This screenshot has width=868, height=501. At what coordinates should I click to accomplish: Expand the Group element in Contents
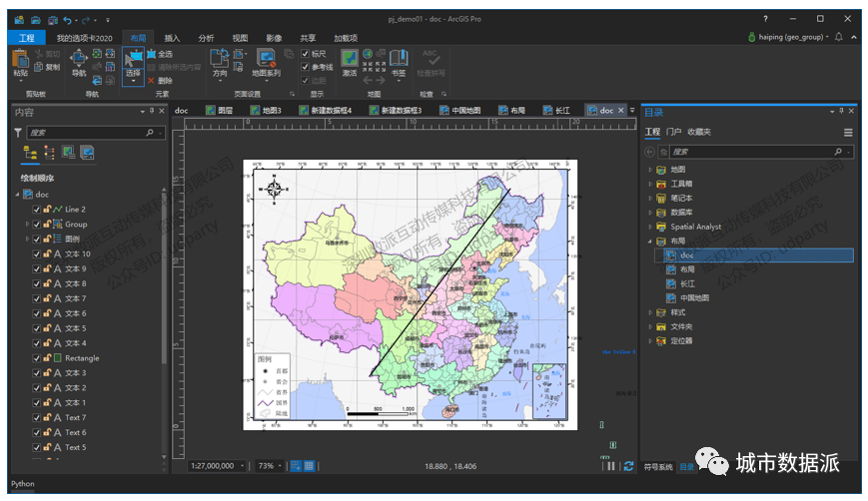(x=27, y=225)
